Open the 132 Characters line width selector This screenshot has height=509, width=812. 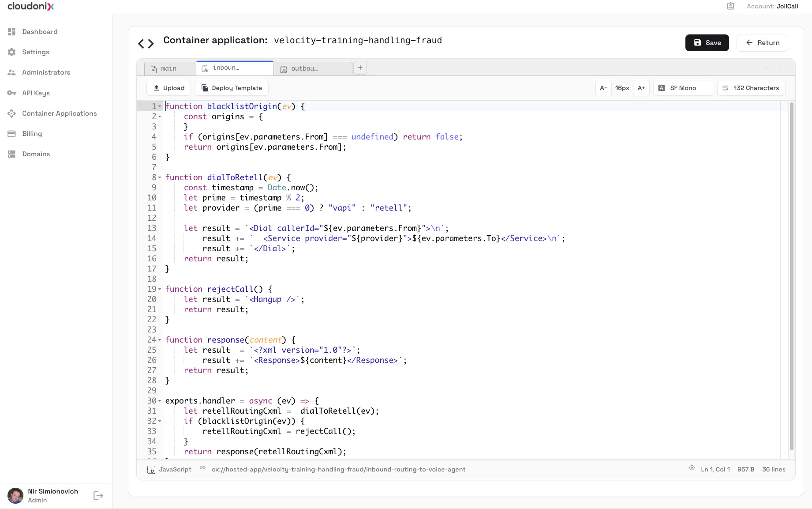pos(751,88)
